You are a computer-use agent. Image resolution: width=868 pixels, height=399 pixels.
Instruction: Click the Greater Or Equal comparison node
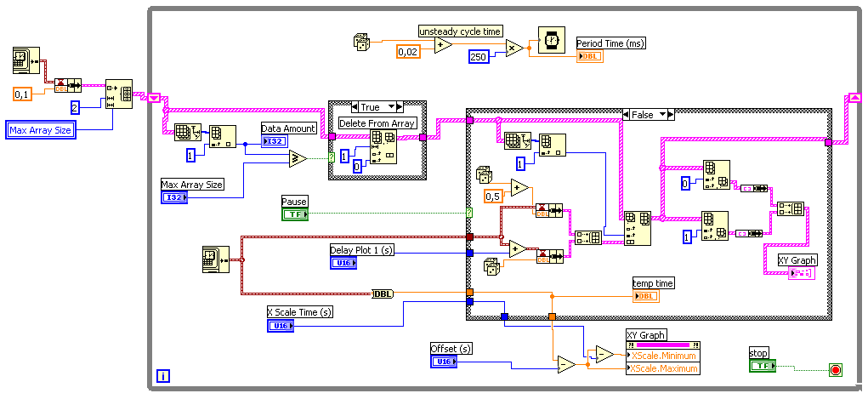click(298, 158)
